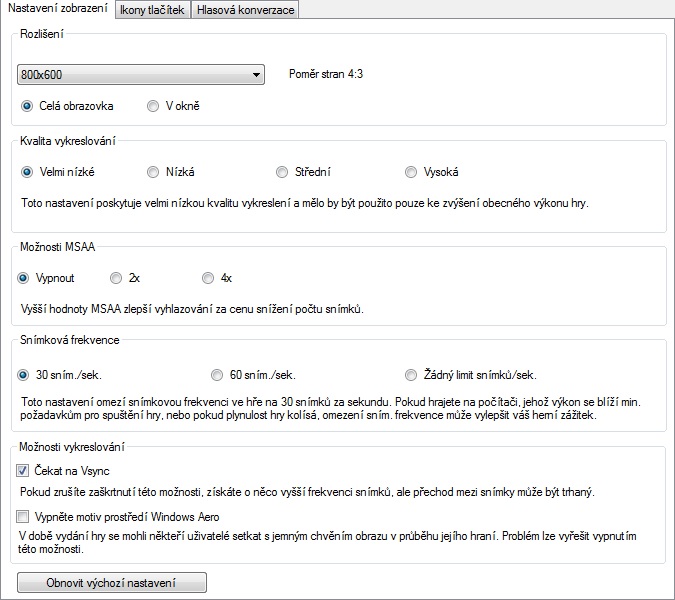Click Obnovit výchozí nastavení button
Viewport: 675px width, 600px height.
coord(112,583)
